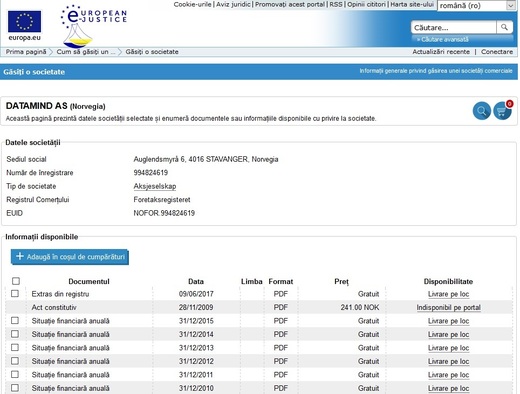Viewport: 520px width, 394px height.
Task: Click Livrare pe loc for 31/12/2012 row
Action: pos(448,361)
